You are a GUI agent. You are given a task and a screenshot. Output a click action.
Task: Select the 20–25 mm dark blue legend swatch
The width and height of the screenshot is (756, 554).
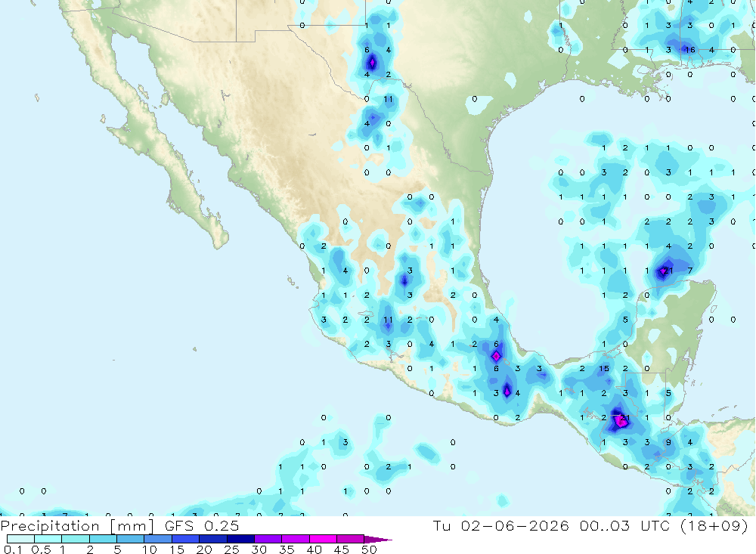pyautogui.click(x=213, y=539)
